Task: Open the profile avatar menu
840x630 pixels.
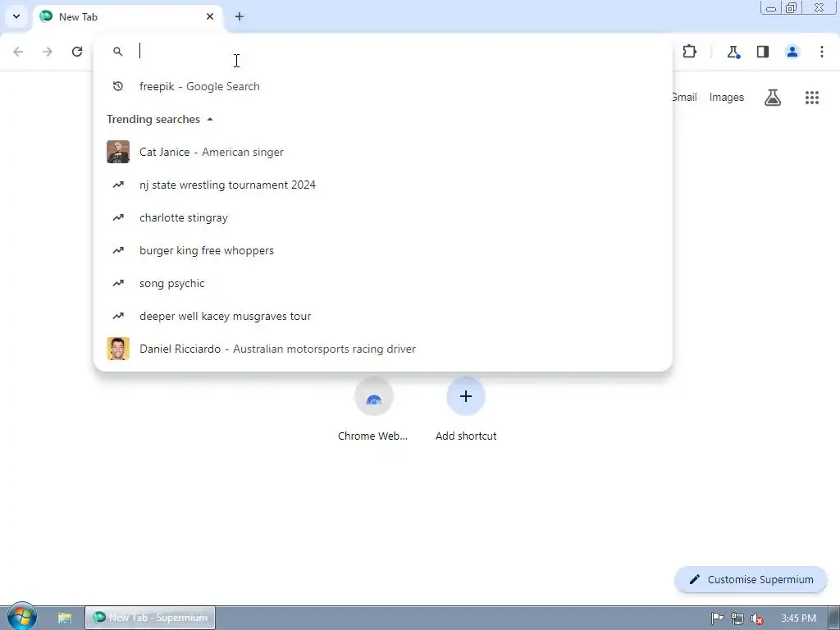Action: pos(792,52)
